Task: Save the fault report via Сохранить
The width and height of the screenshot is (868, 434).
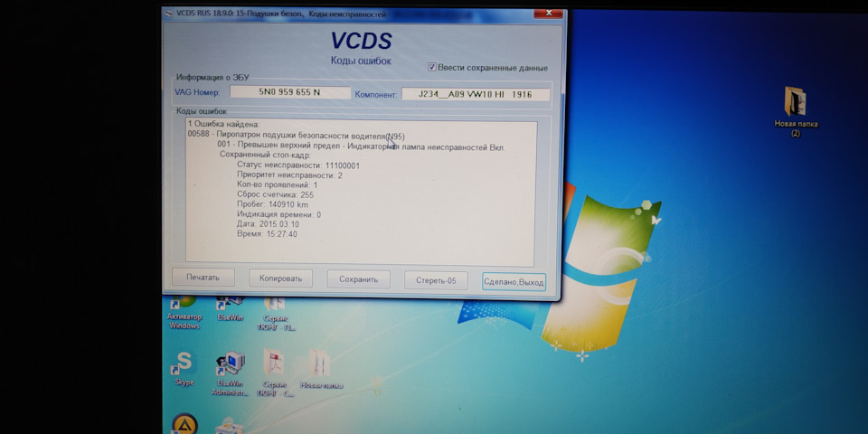Action: (x=358, y=279)
